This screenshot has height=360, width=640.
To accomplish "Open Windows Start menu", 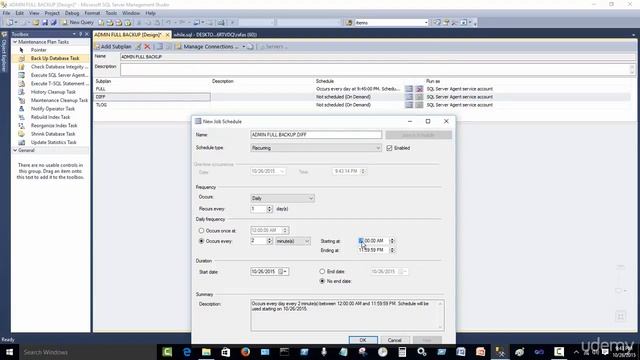I will [x=9, y=352].
